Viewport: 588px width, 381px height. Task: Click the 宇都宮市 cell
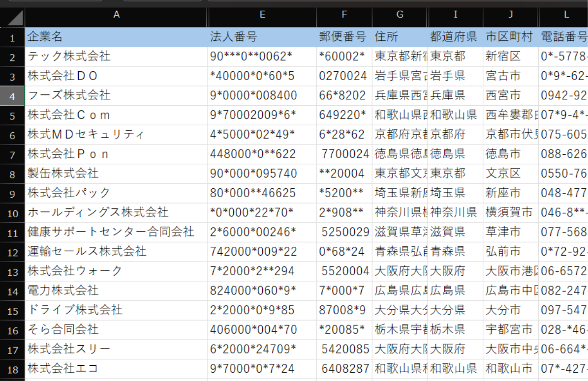(x=511, y=329)
